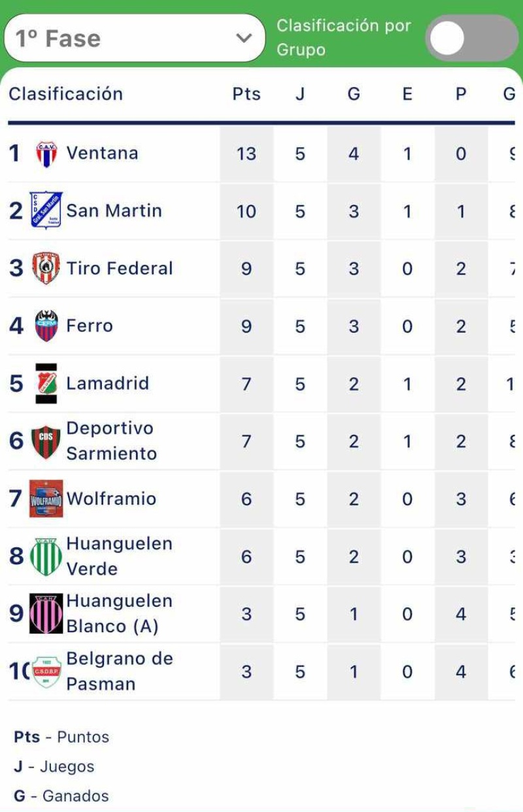Click the J games-played column header
The image size is (523, 812).
(300, 94)
